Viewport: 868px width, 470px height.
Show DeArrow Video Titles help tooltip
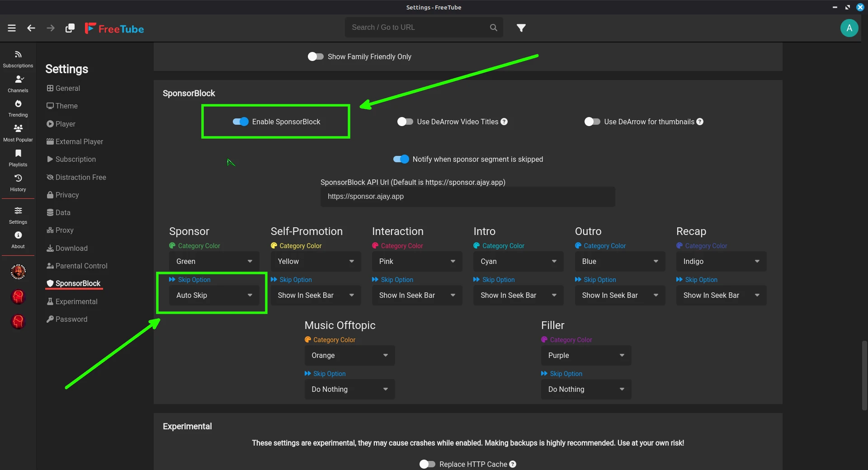(x=504, y=122)
